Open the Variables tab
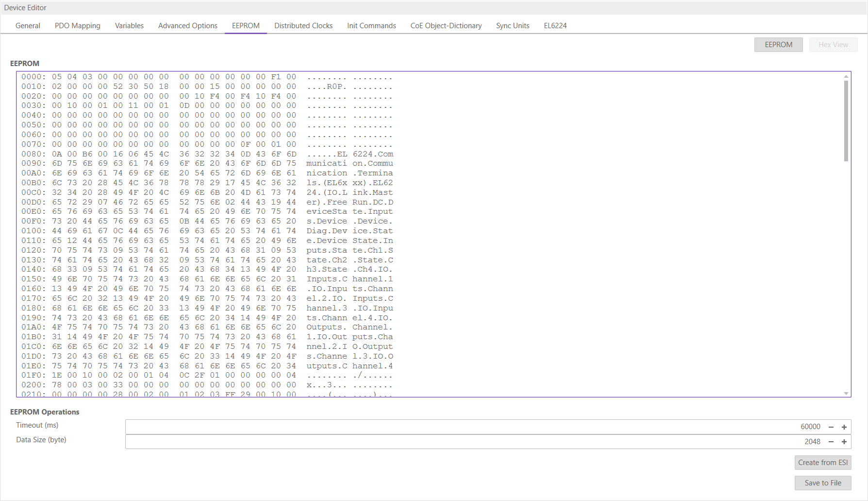This screenshot has width=868, height=501. click(x=129, y=25)
